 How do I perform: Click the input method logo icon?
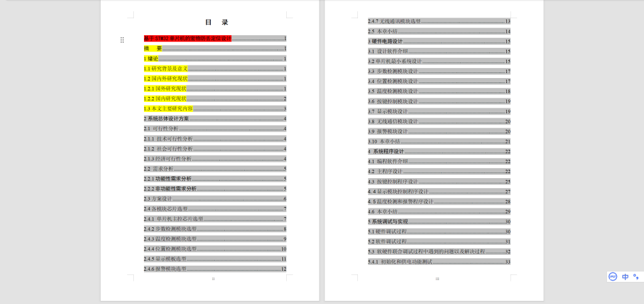point(613,276)
